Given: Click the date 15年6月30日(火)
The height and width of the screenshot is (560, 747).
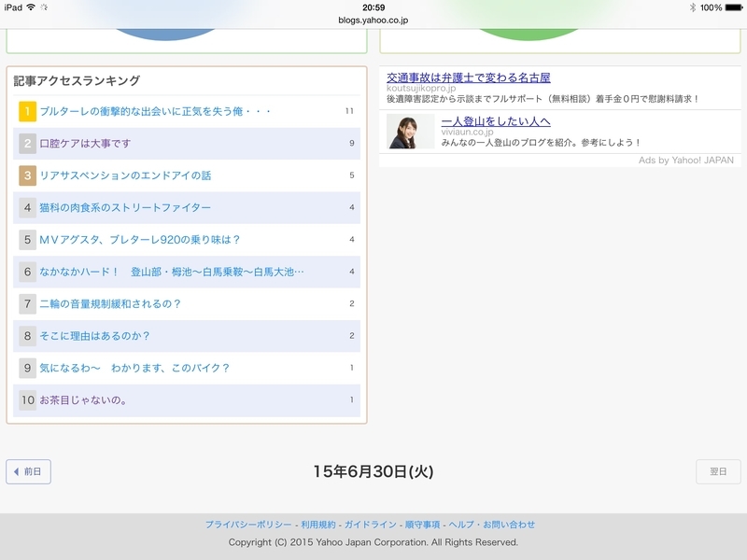Looking at the screenshot, I should coord(373,471).
